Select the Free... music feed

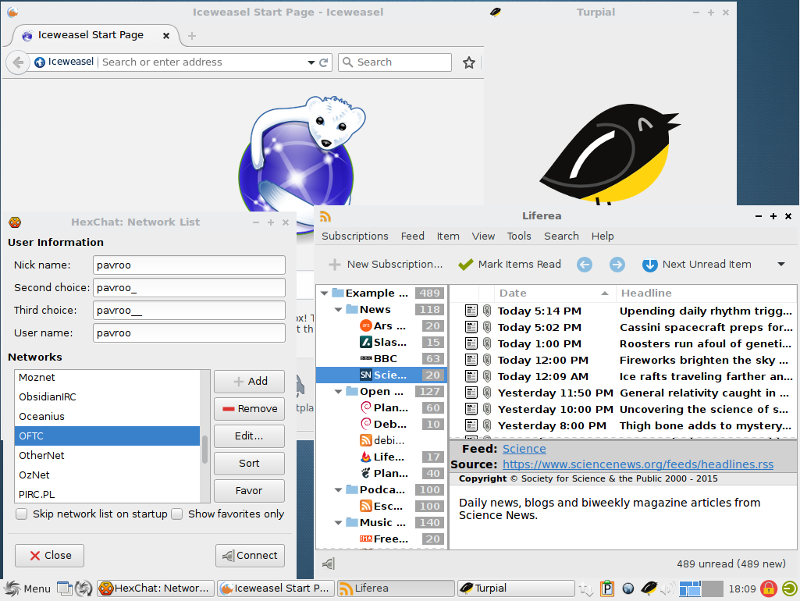[x=381, y=539]
